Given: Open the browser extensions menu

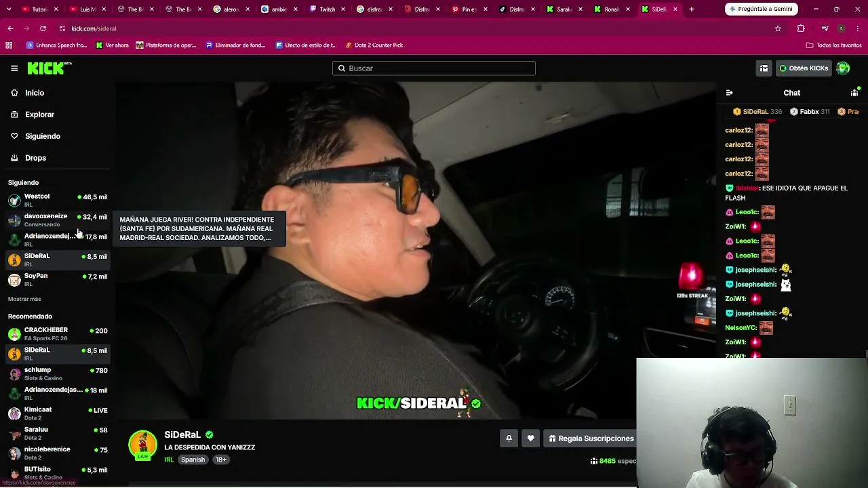Looking at the screenshot, I should [x=801, y=28].
